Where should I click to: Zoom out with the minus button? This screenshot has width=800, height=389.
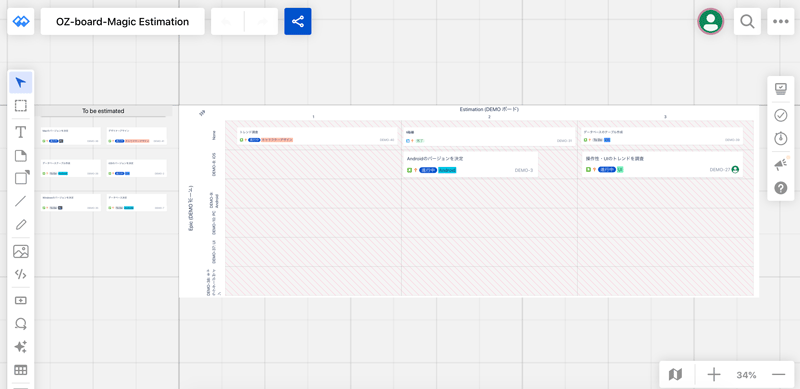778,375
